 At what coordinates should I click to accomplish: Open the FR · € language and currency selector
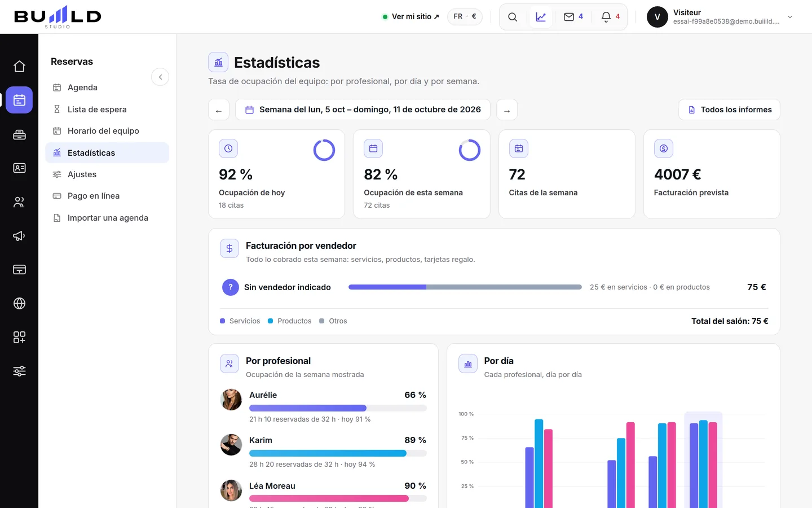(x=465, y=17)
